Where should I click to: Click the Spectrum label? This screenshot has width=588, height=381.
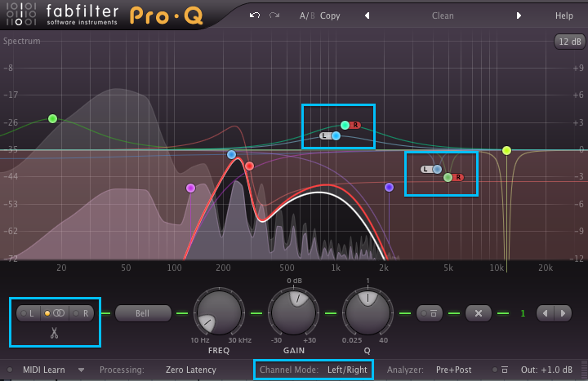pos(21,41)
